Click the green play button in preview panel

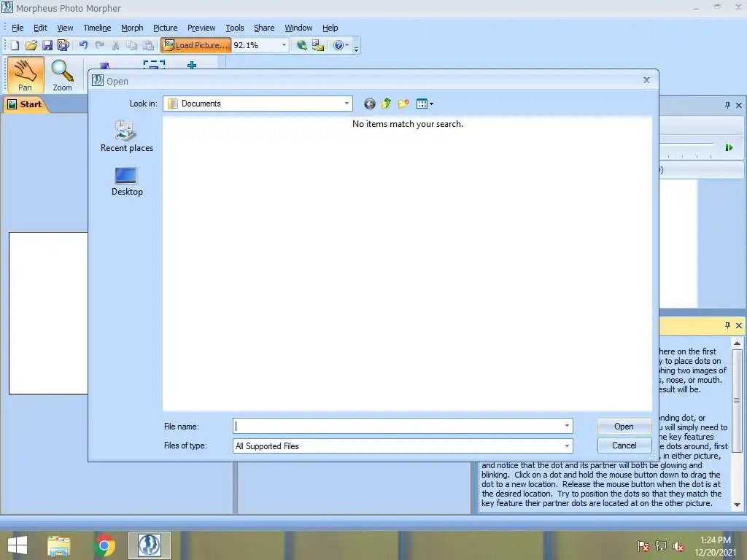[729, 147]
